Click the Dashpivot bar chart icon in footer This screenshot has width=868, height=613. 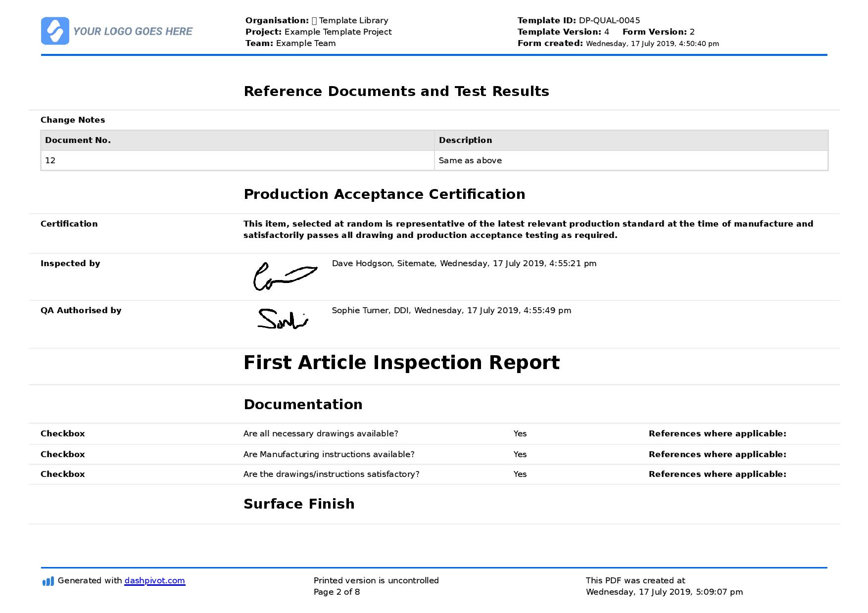tap(48, 581)
